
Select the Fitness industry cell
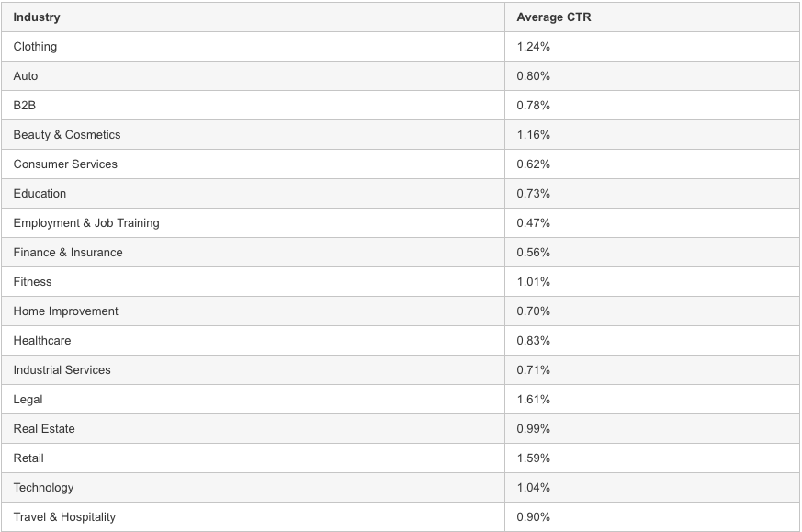33,282
